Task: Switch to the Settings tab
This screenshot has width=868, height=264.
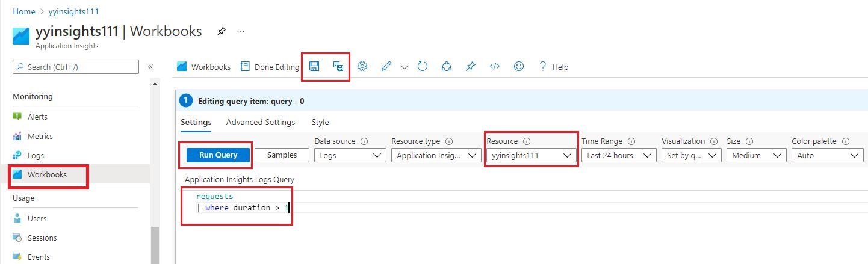Action: click(x=196, y=122)
